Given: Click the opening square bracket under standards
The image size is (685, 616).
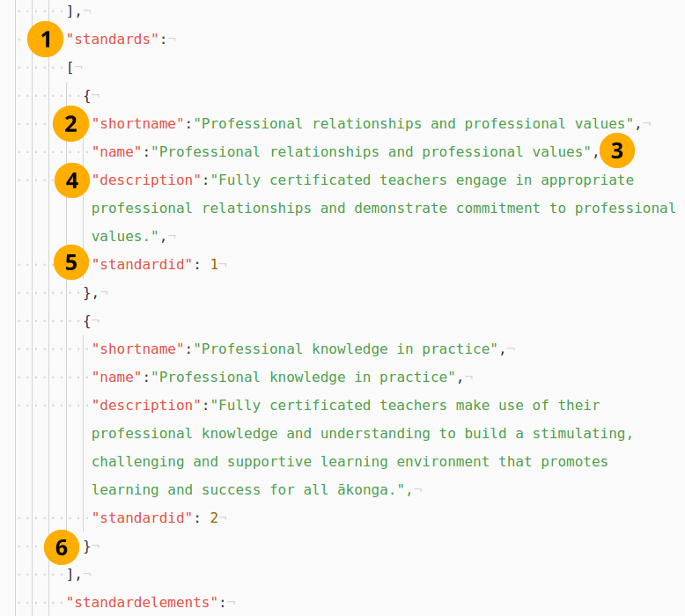Looking at the screenshot, I should tap(70, 68).
